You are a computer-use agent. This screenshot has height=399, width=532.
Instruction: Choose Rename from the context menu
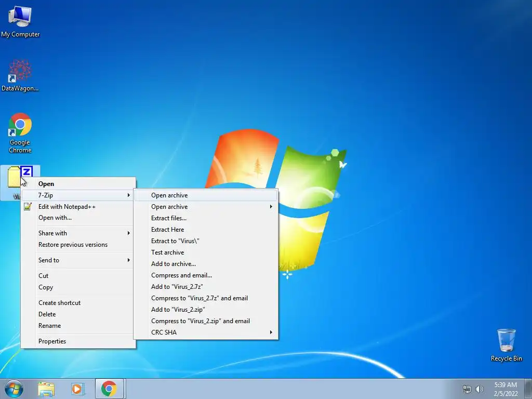point(78,326)
